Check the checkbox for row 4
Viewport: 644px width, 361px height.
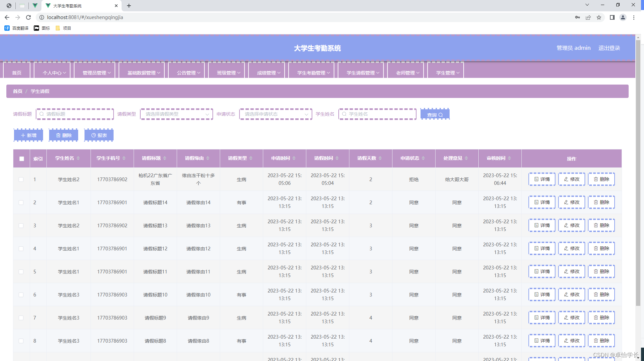pyautogui.click(x=21, y=249)
